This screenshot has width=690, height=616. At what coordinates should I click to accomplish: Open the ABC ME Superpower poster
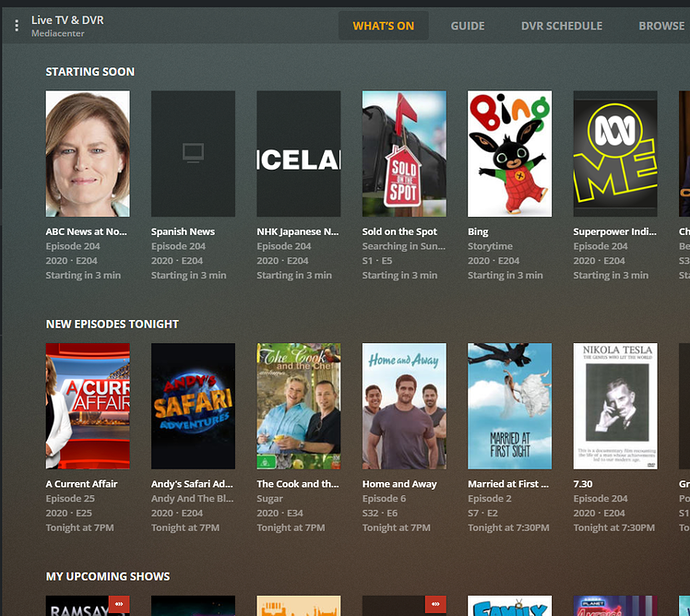(615, 154)
